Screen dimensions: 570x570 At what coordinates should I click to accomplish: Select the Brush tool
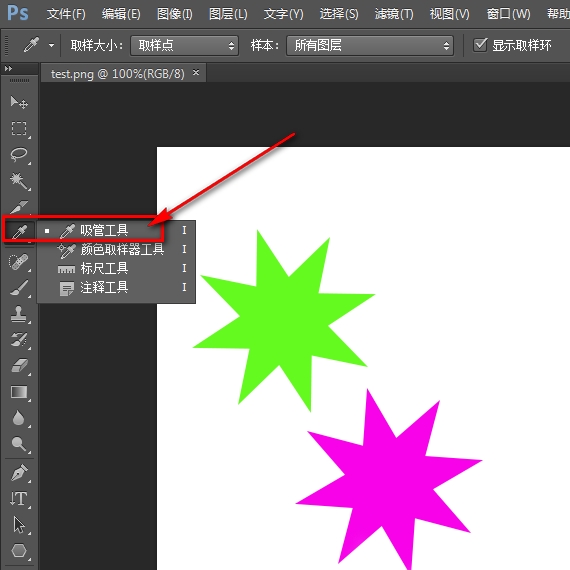click(19, 288)
